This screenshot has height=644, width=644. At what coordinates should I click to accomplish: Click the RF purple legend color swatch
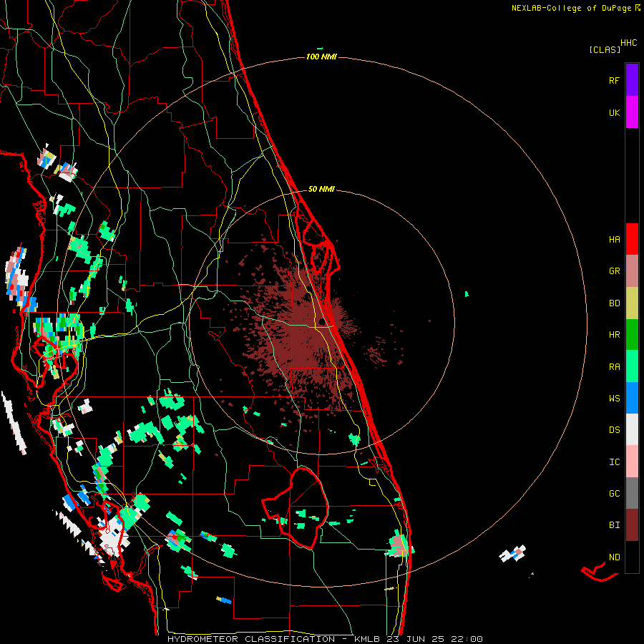(632, 79)
